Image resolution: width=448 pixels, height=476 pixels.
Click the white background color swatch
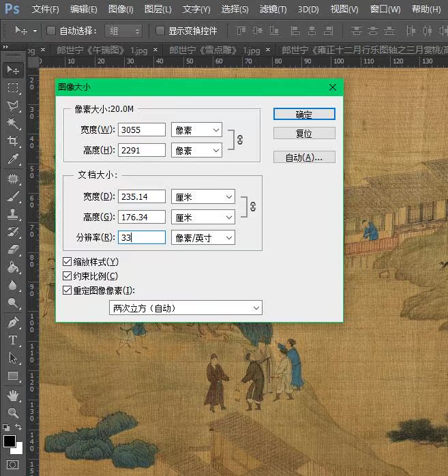tap(18, 450)
